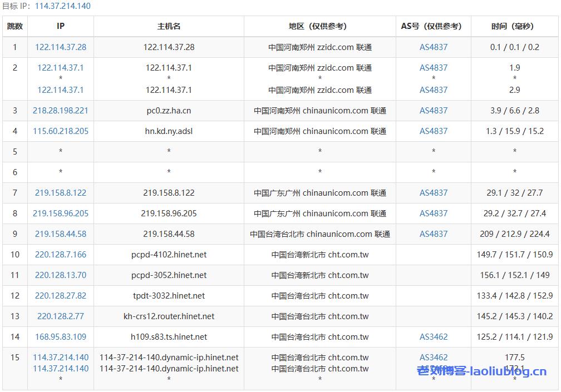Click the 主机名 column header
561x392 pixels.
tap(168, 26)
